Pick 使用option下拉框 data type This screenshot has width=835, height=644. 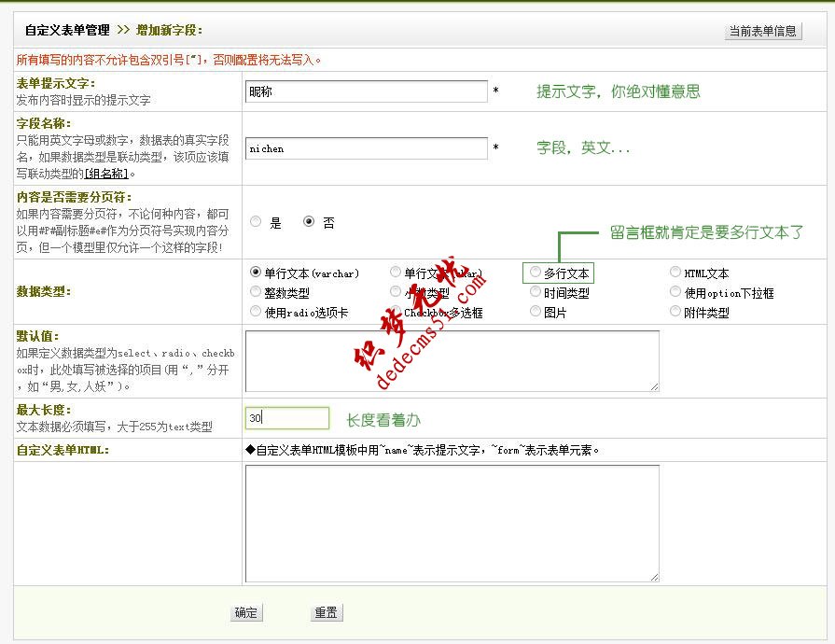coord(675,290)
